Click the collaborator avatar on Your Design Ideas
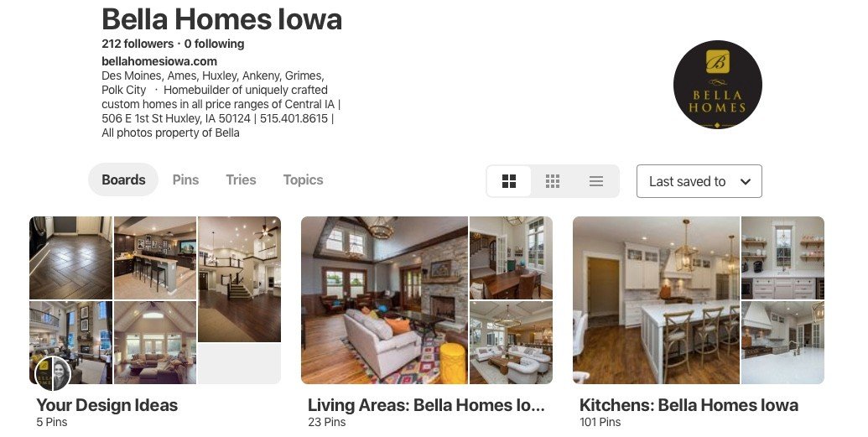This screenshot has height=437, width=868. (53, 374)
